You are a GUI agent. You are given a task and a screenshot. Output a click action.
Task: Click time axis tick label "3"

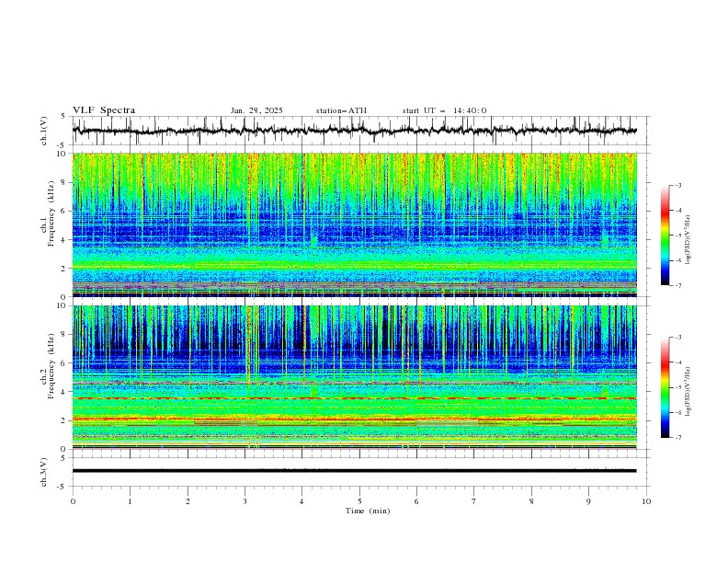245,501
